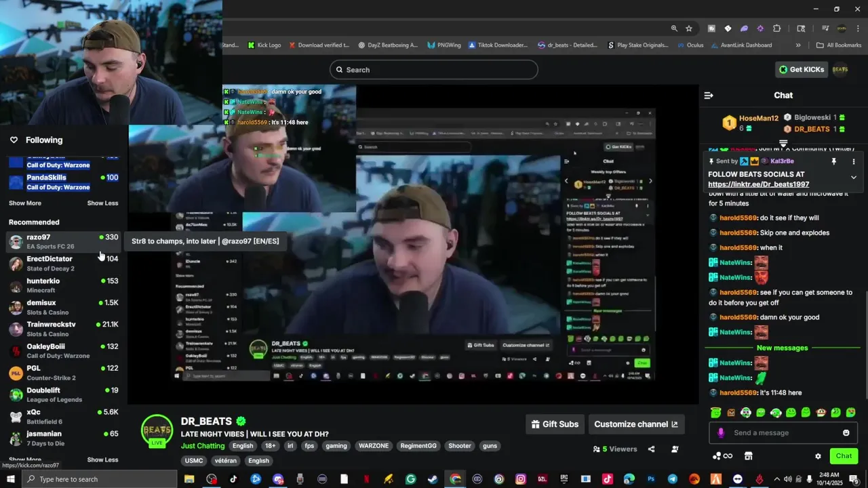Click the pin icon on pinned message
This screenshot has width=868, height=488.
click(834, 161)
